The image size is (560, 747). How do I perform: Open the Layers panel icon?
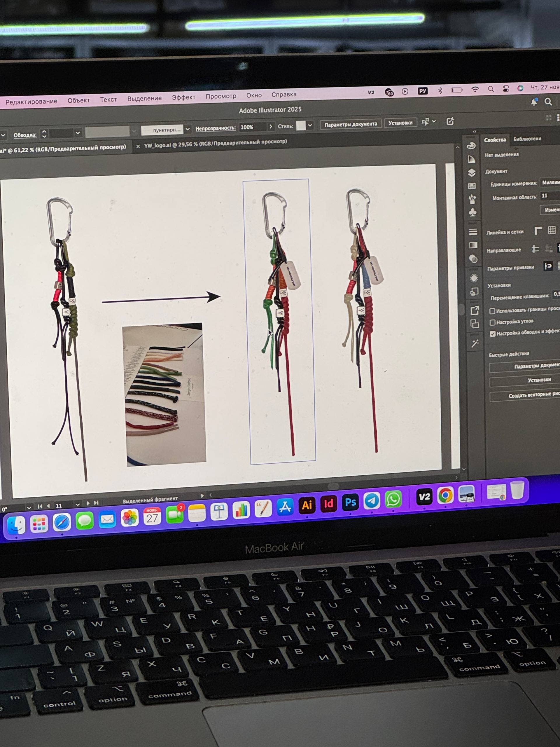coord(472,172)
